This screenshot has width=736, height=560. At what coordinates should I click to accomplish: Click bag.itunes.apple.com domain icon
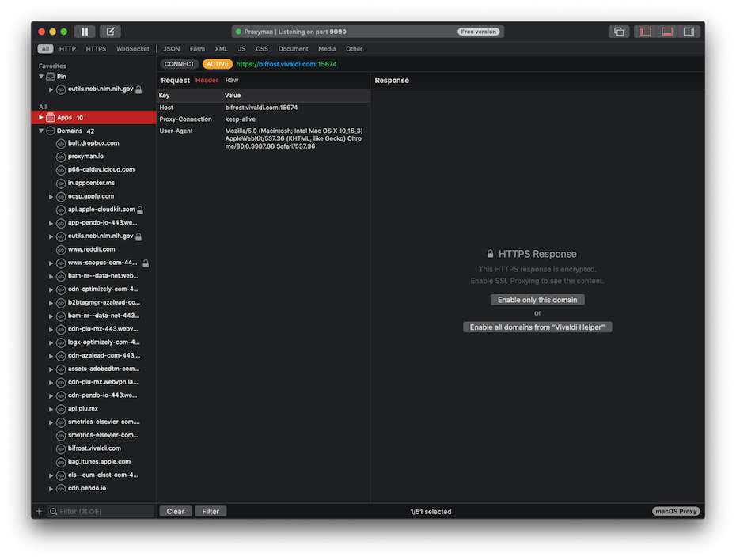point(61,462)
